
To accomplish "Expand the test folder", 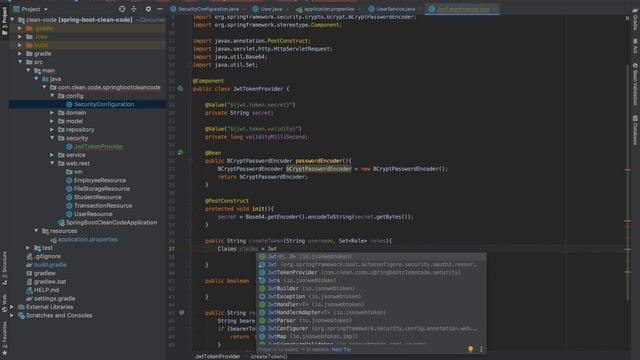I will 28,247.
